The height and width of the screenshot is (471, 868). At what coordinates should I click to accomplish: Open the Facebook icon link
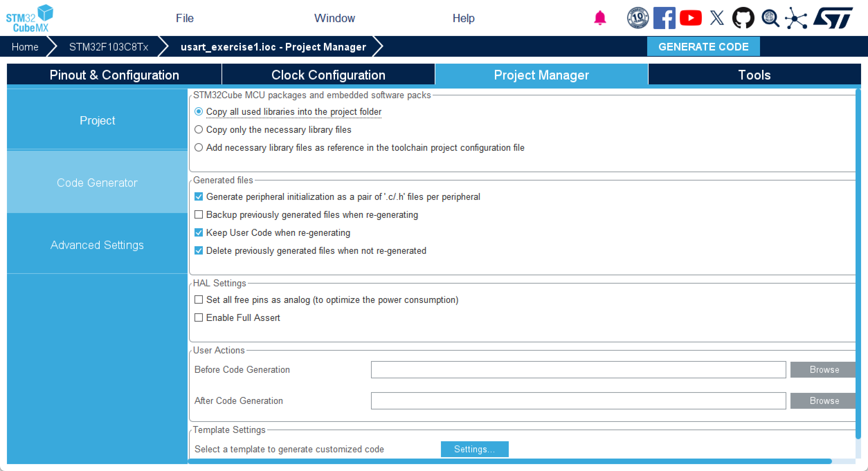tap(664, 18)
